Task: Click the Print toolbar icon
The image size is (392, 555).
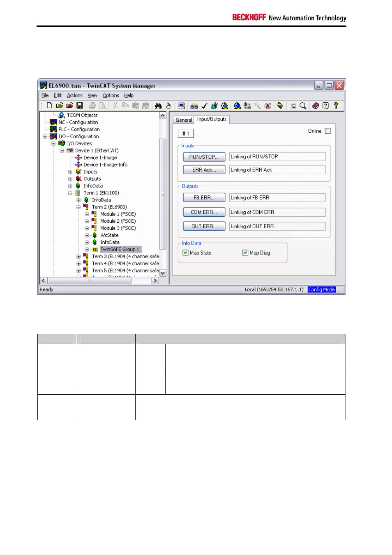Action: pyautogui.click(x=92, y=106)
